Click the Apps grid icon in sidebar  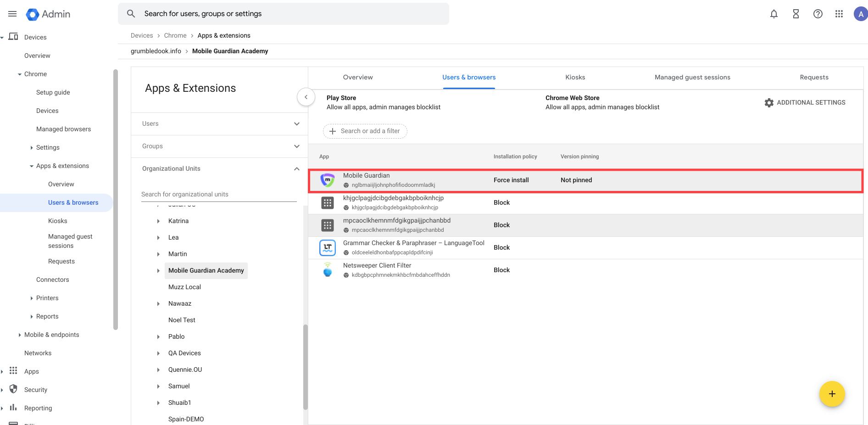[x=13, y=370]
